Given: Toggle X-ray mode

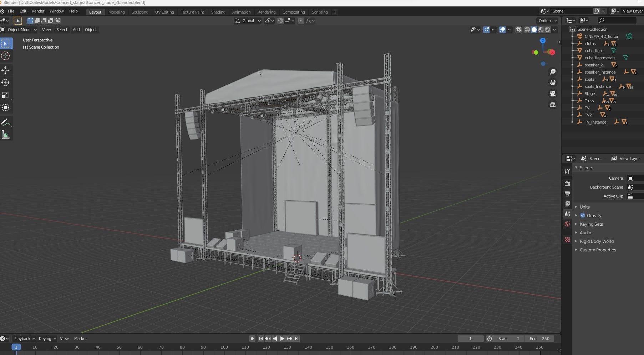Looking at the screenshot, I should 518,30.
